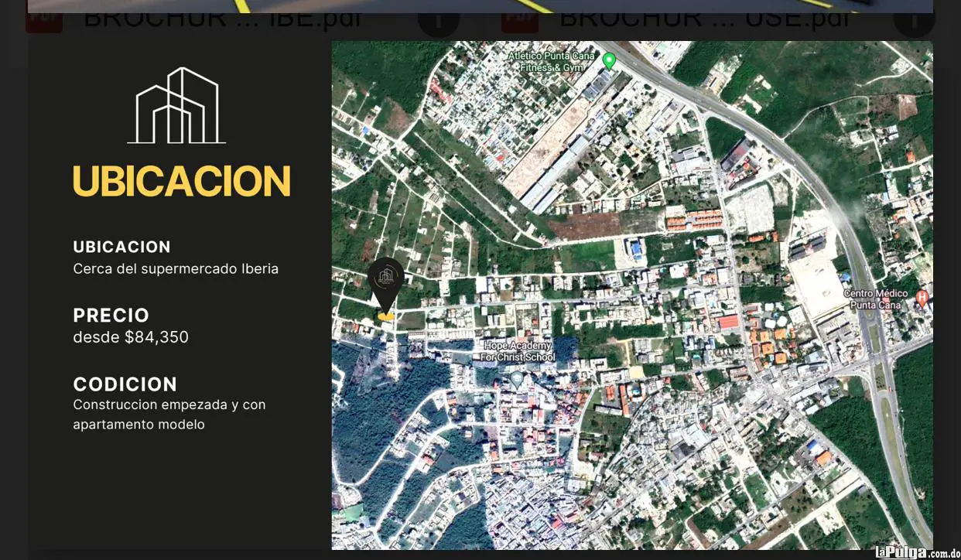
Task: Click the dark project location pin on map
Action: [x=385, y=287]
